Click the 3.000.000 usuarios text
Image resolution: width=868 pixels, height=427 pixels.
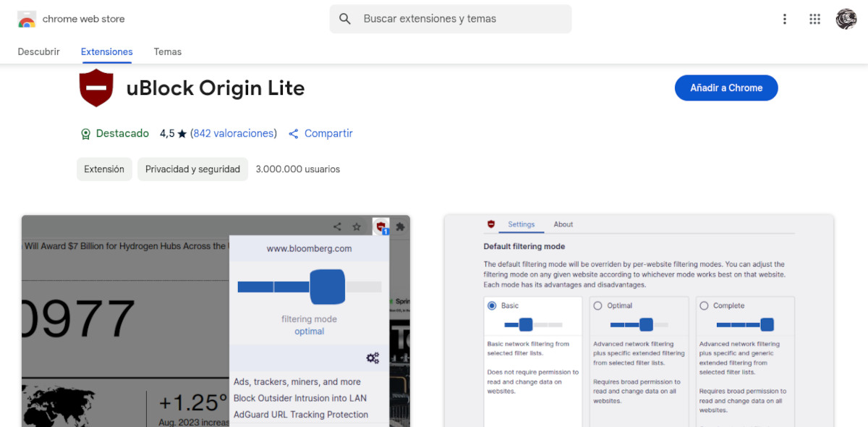click(298, 169)
